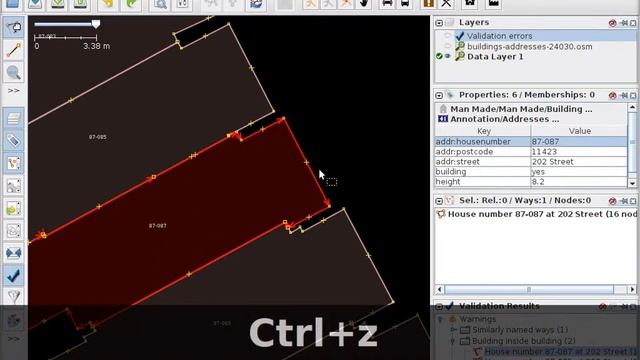Collapse the Validation Results panel
The image size is (640, 360).
click(x=439, y=306)
